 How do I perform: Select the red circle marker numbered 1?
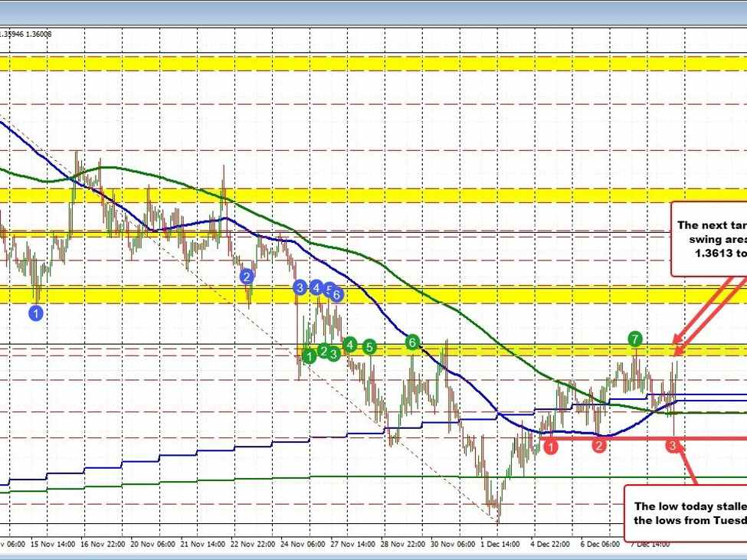[x=550, y=446]
